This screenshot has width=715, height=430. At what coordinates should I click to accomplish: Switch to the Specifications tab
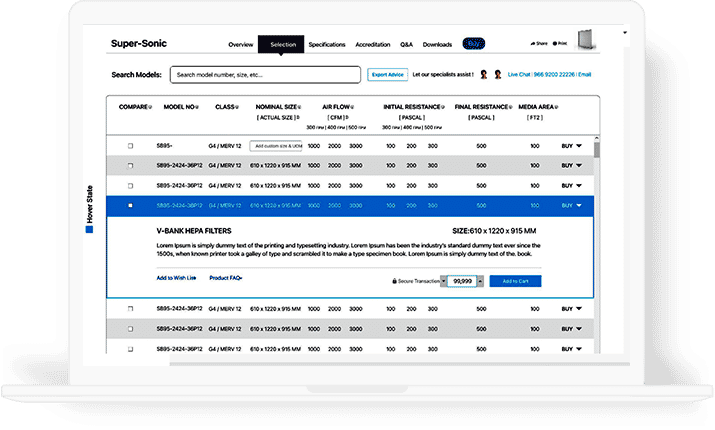(x=327, y=45)
